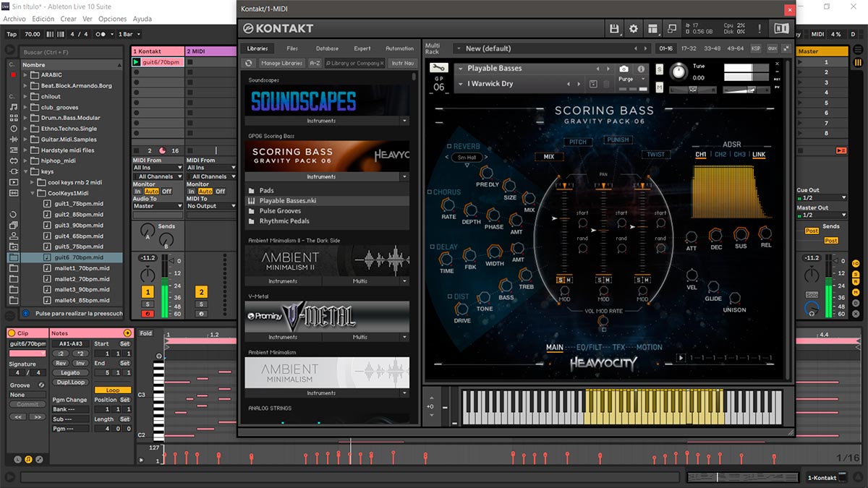Screen dimensions: 868x488
Task: Solo track 2 MIDI in Ableton
Action: [201, 304]
